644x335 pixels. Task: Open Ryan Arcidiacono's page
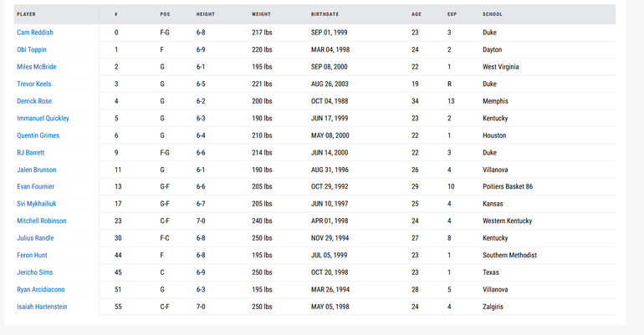41,290
